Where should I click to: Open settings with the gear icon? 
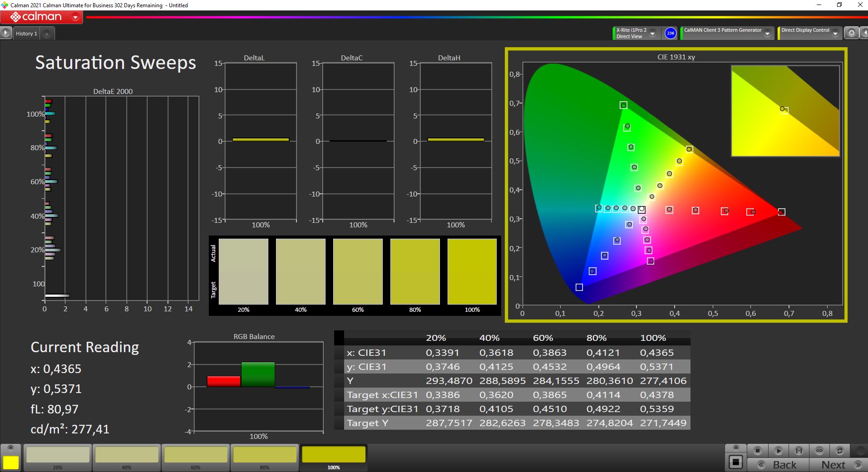(851, 33)
